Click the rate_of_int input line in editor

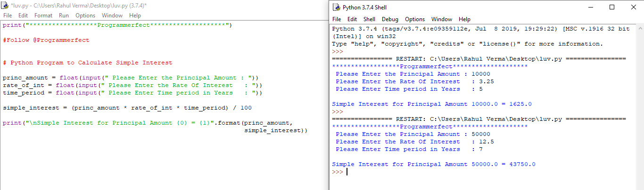(x=132, y=86)
